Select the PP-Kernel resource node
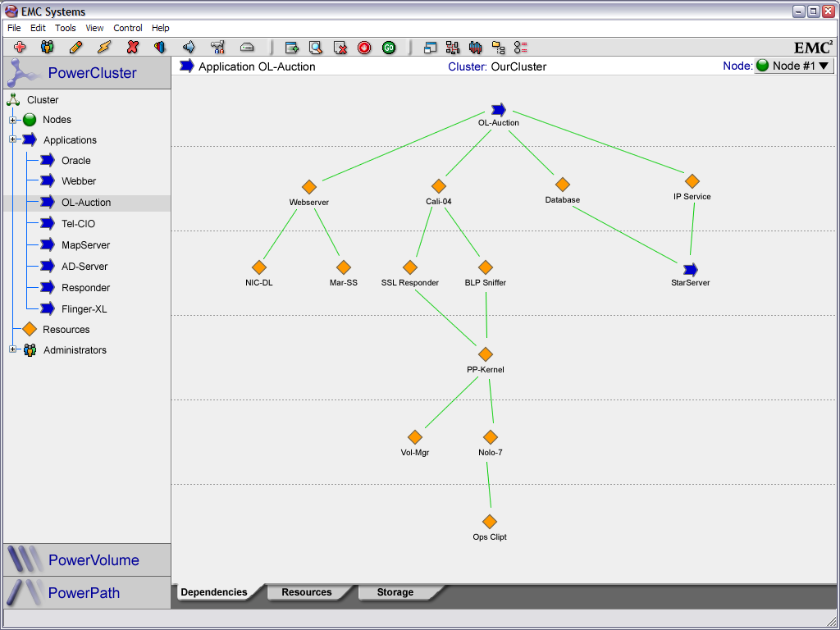The image size is (840, 630). pyautogui.click(x=486, y=354)
